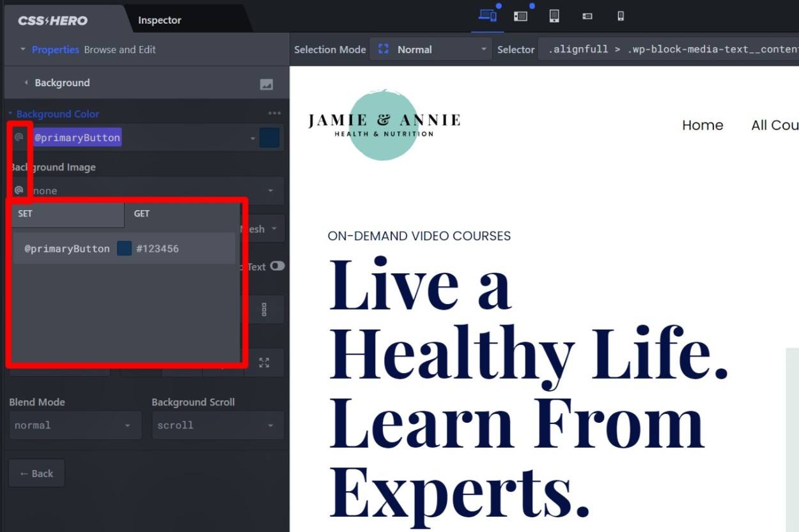799x532 pixels.
Task: Click the #123456 hex value text
Action: coord(157,248)
